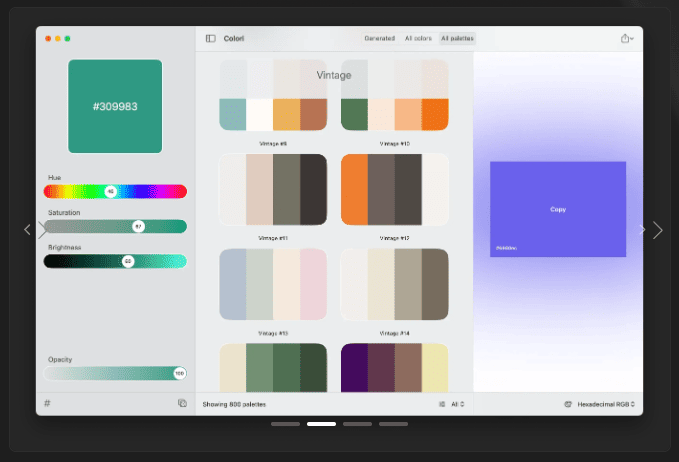This screenshot has height=462, width=679.
Task: Open the share menu icon
Action: tap(627, 39)
